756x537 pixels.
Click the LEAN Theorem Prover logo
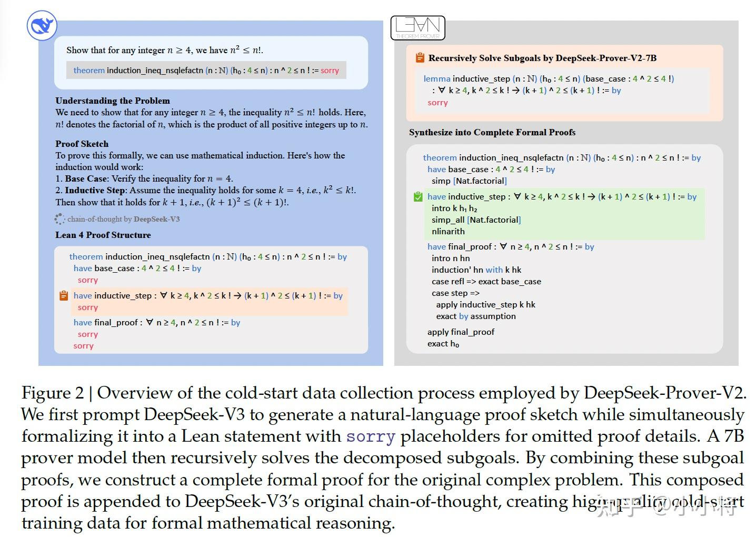click(419, 27)
